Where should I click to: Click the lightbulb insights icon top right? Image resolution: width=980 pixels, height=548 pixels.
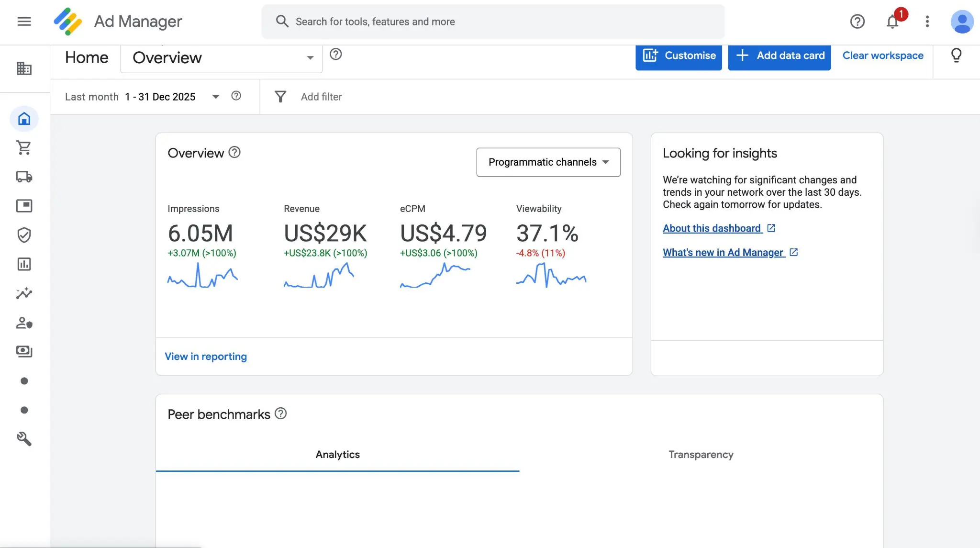tap(956, 56)
